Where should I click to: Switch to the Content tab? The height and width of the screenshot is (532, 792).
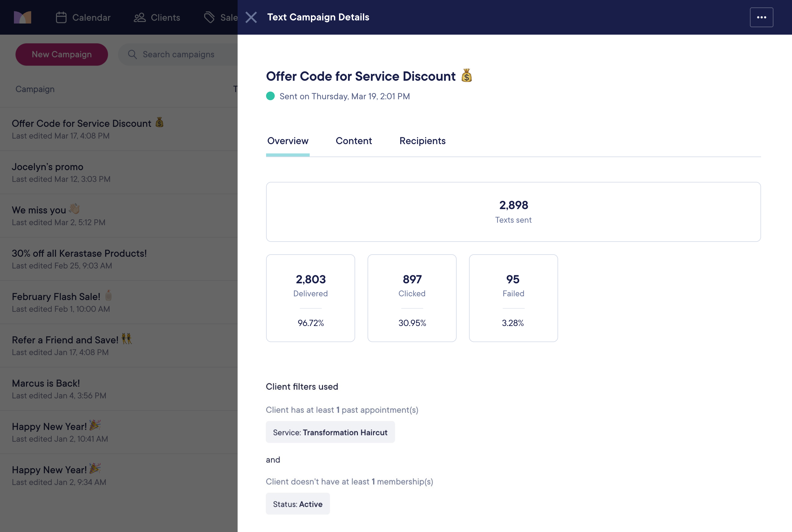pos(354,141)
